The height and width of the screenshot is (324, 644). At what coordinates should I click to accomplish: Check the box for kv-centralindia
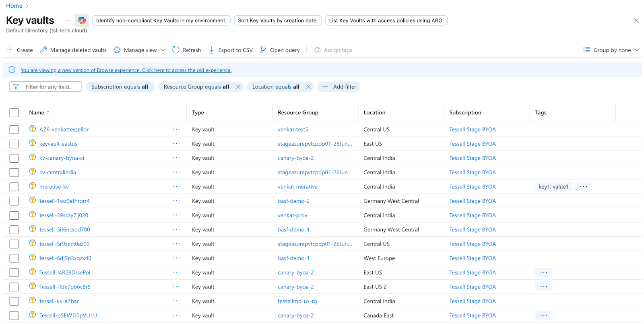pyautogui.click(x=14, y=173)
